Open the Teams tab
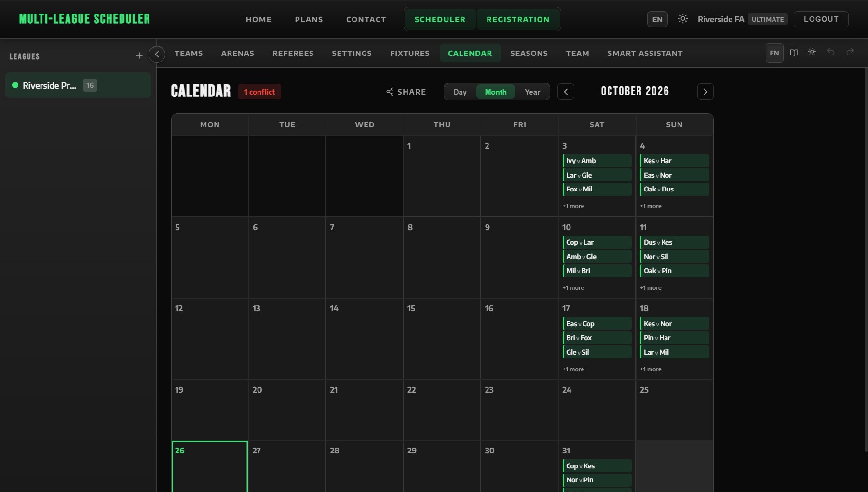The width and height of the screenshot is (868, 492). 189,53
